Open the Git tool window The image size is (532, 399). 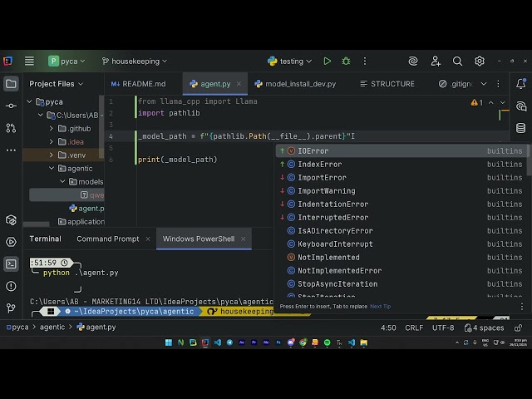click(11, 308)
